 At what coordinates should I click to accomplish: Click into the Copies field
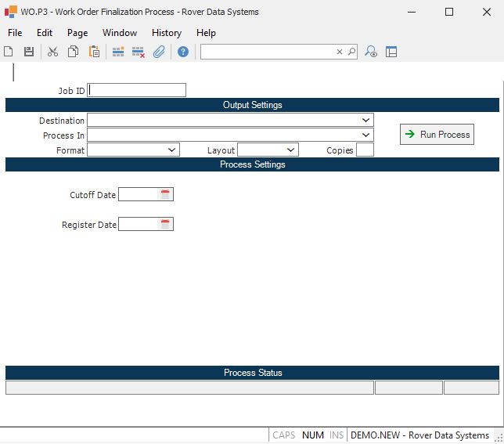[x=365, y=150]
